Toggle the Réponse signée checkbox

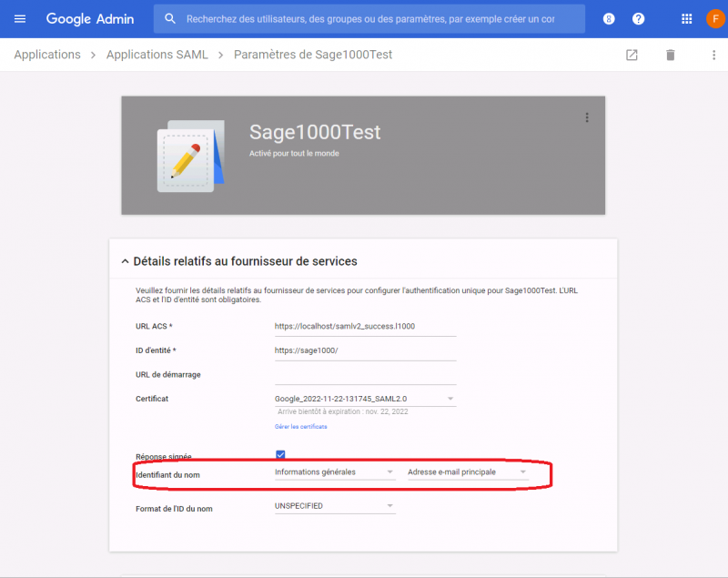coord(280,455)
